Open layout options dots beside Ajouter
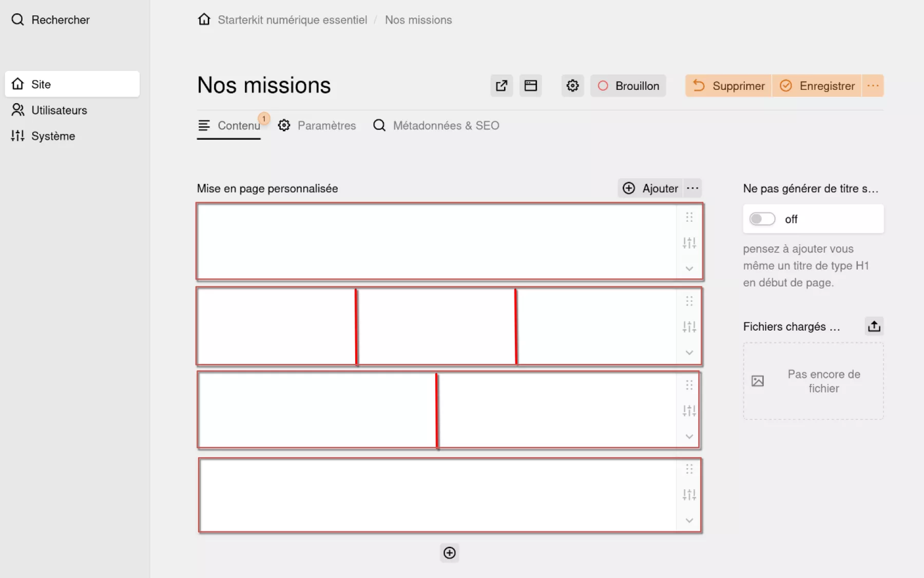 coord(692,188)
